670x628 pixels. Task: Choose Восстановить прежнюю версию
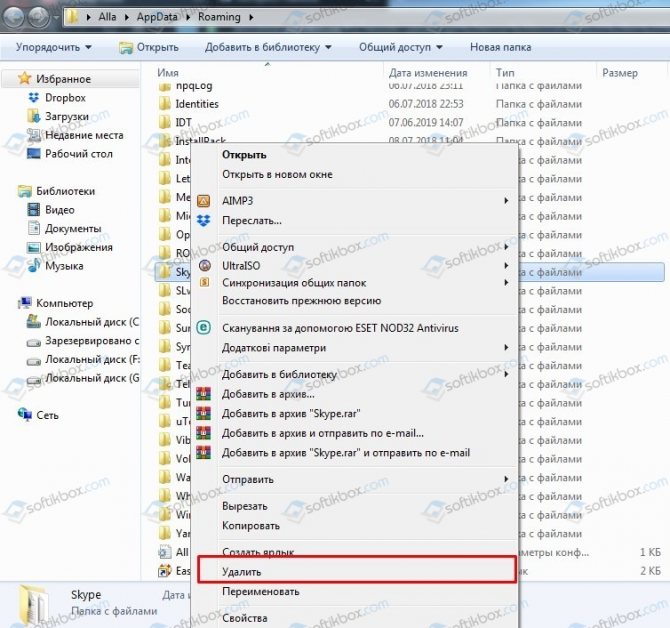[301, 300]
